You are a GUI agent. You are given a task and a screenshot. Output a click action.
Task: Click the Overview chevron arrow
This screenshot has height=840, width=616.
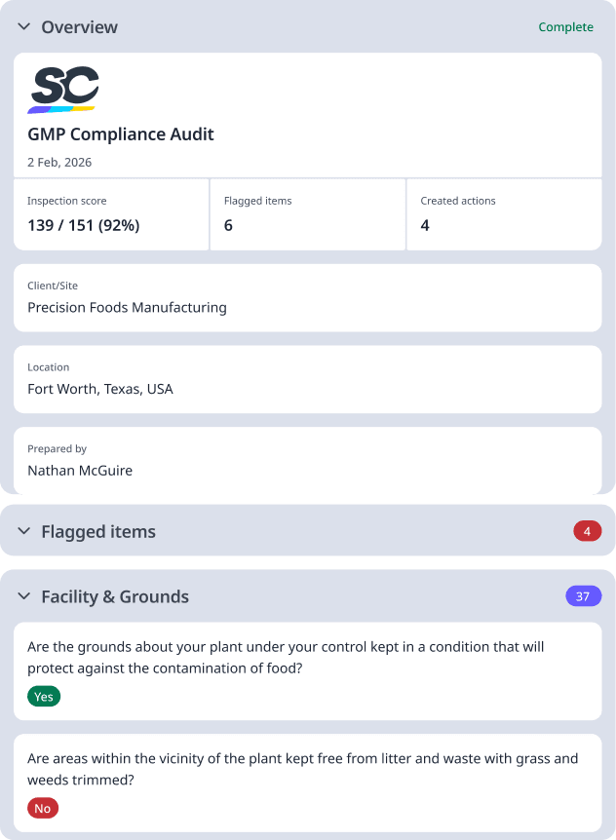pos(22,27)
